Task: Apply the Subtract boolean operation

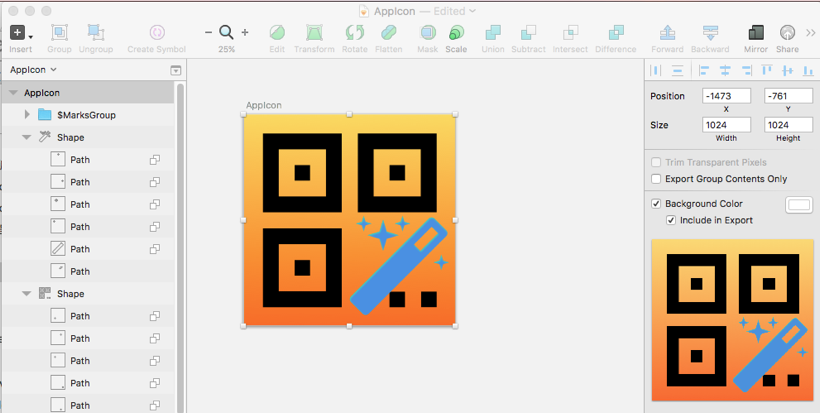Action: (528, 33)
